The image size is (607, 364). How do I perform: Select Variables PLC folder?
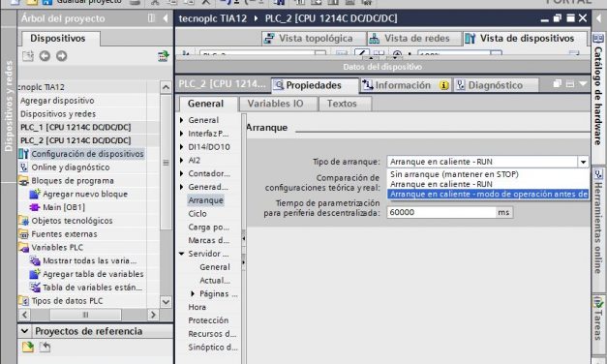click(57, 248)
